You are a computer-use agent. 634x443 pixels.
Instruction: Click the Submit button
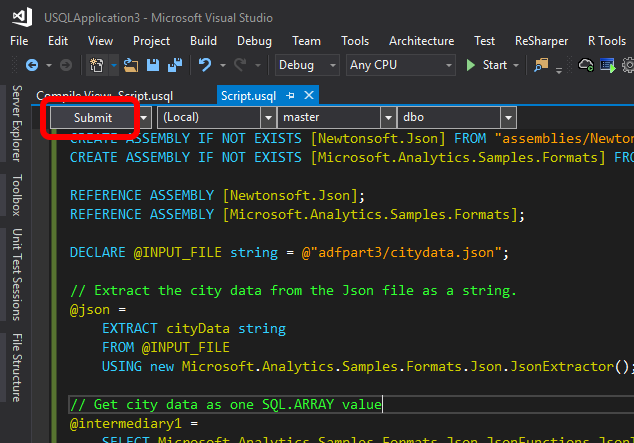(93, 118)
